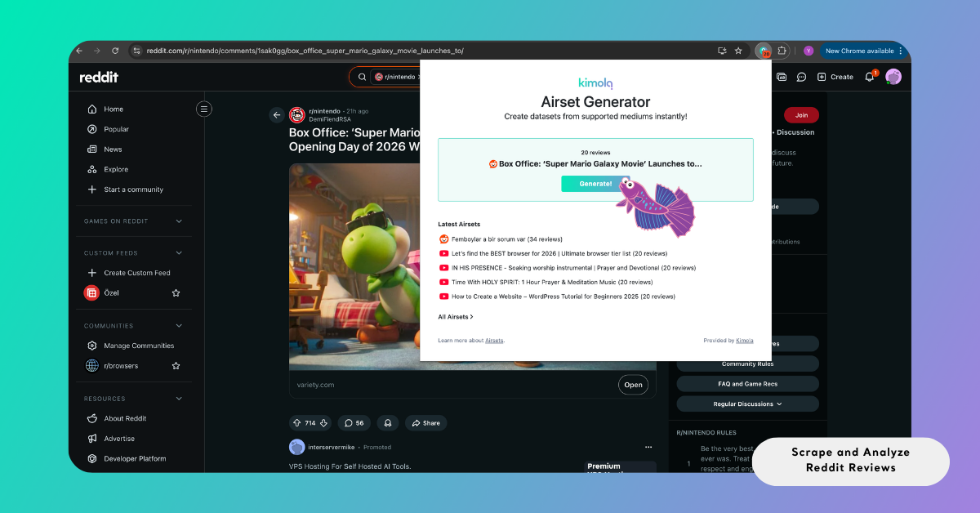Open Manage Communities
The image size is (980, 513).
click(x=140, y=346)
